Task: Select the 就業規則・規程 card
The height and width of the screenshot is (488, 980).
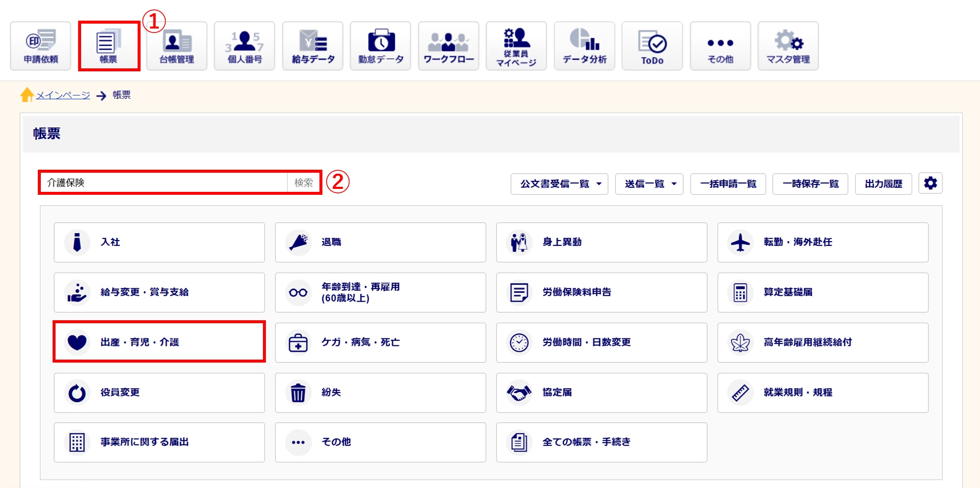Action: [x=823, y=393]
